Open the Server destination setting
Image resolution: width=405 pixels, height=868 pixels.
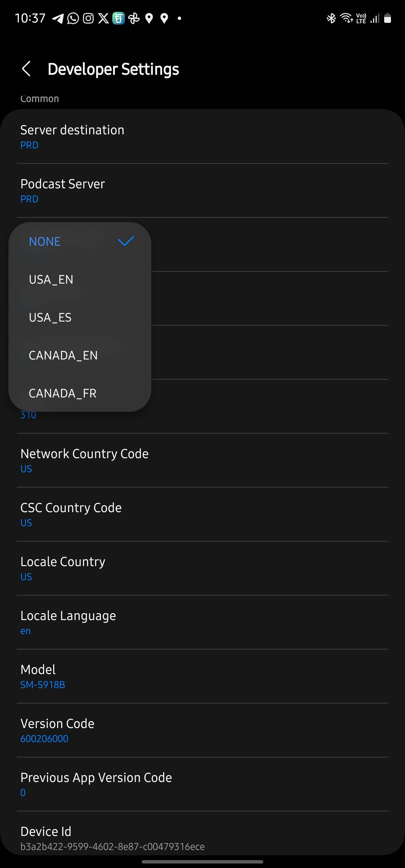click(x=202, y=136)
